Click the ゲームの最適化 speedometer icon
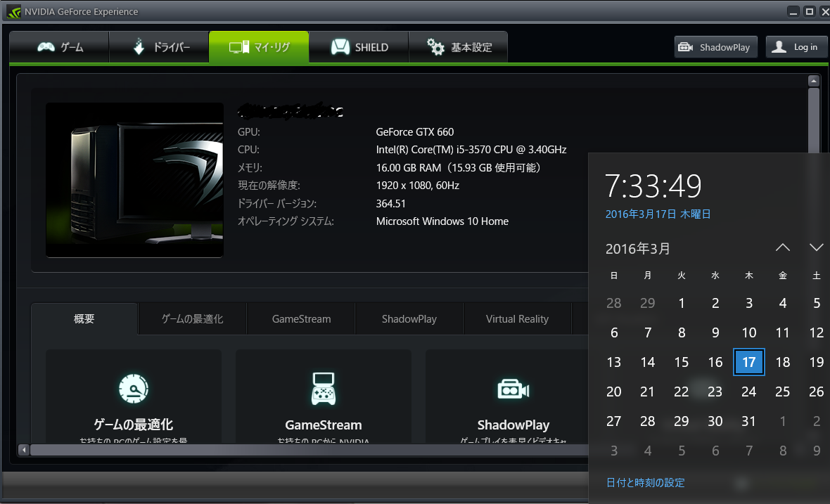The image size is (830, 504). [133, 389]
